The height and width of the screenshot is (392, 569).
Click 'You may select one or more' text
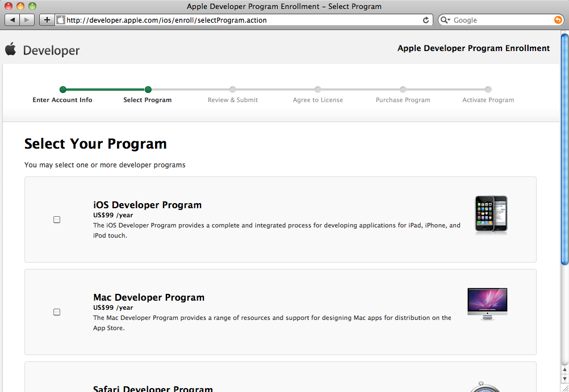click(105, 165)
